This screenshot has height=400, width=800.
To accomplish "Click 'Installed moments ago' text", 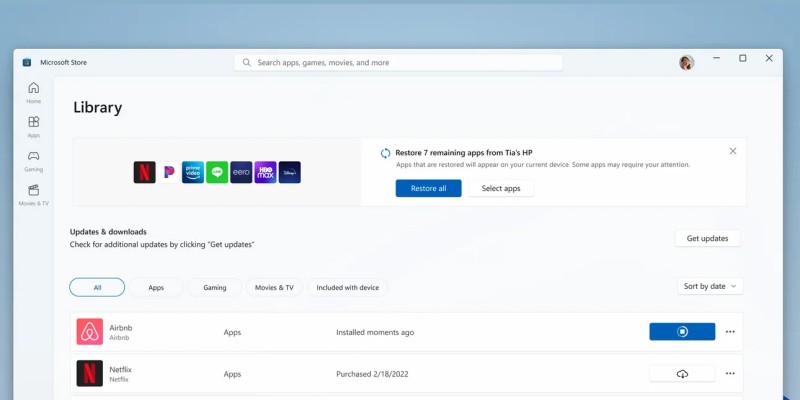I will click(375, 332).
